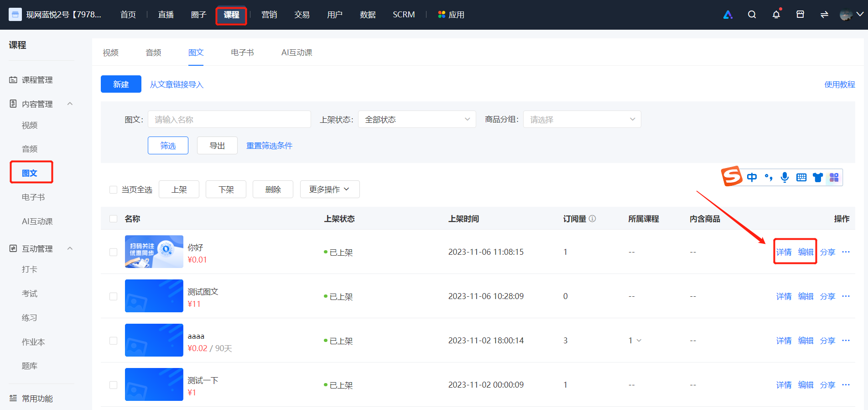This screenshot has width=868, height=410.
Task: Click the 内容管理 sidebar icon
Action: click(x=13, y=104)
